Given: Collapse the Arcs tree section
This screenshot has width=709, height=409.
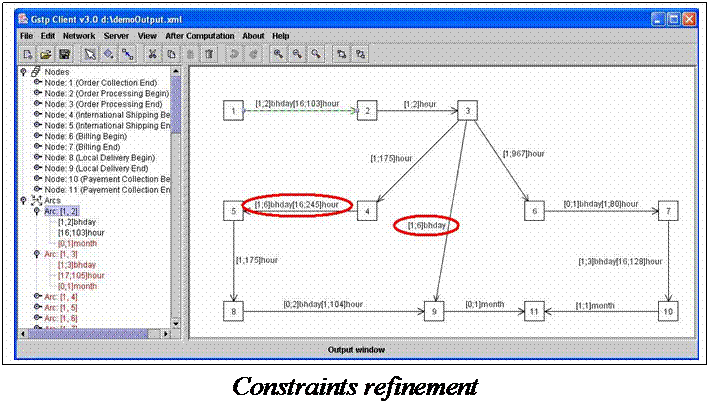Looking at the screenshot, I should (x=24, y=201).
